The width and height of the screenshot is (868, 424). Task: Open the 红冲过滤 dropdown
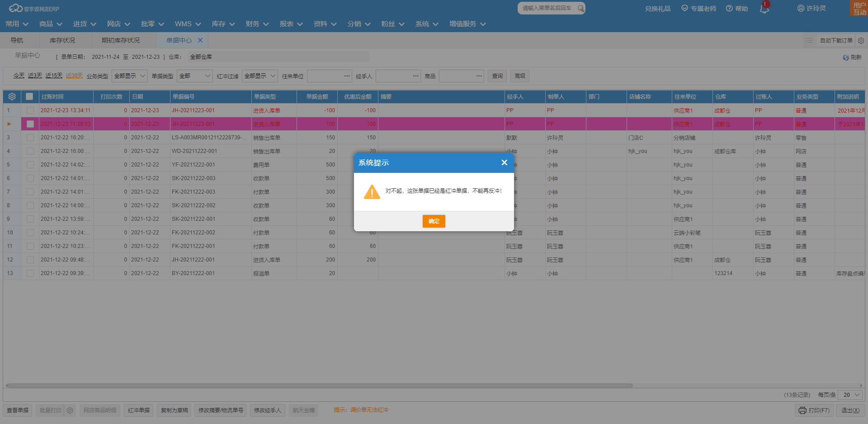coord(259,76)
